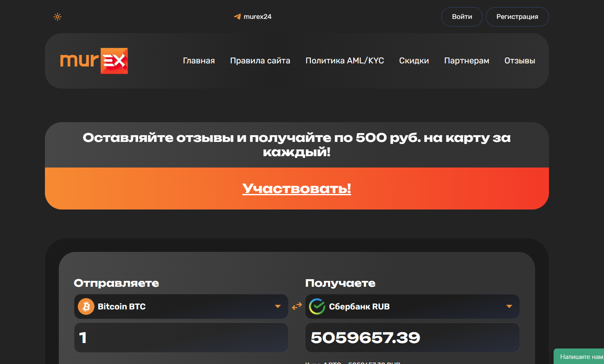Expand receive currency list arrow
The image size is (604, 364).
(509, 306)
